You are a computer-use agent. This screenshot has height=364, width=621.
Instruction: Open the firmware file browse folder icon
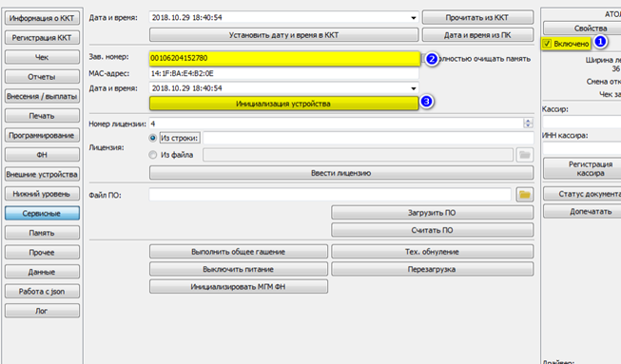point(525,195)
